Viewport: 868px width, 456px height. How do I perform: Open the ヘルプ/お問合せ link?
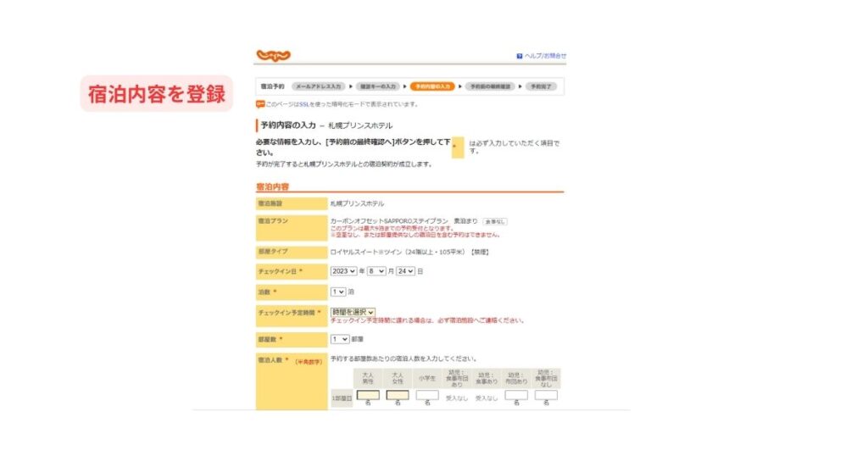(545, 56)
